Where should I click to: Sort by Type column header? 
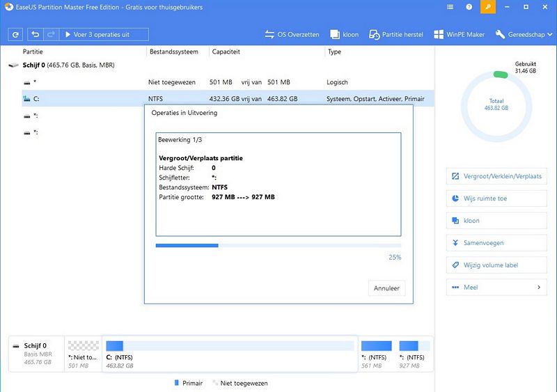pos(334,52)
